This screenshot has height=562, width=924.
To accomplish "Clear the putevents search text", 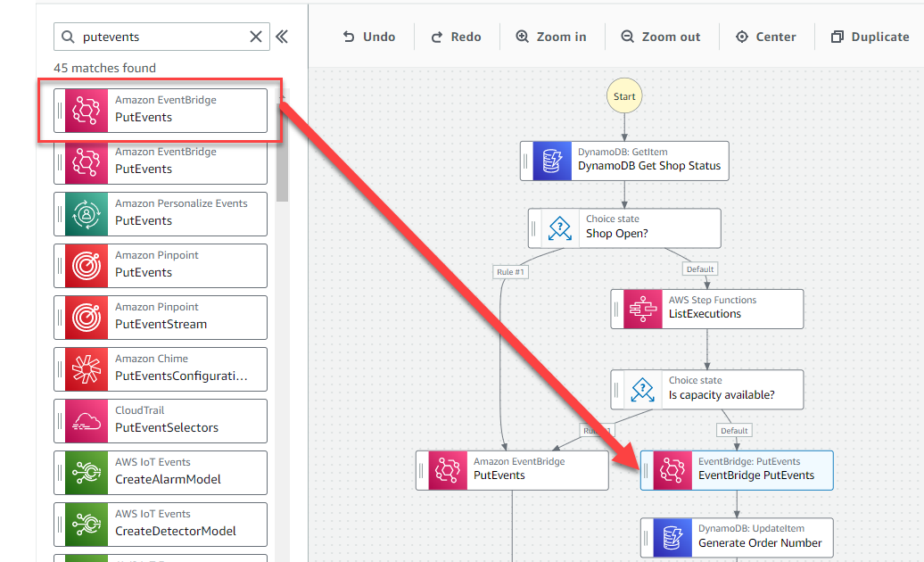I will coord(256,37).
